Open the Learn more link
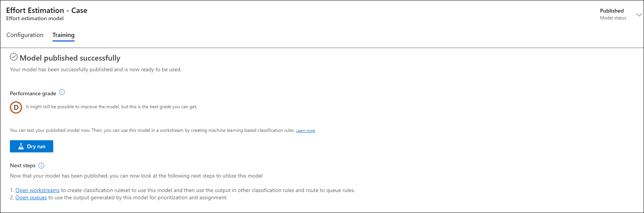Viewport: 644px width, 213px height. click(x=305, y=131)
